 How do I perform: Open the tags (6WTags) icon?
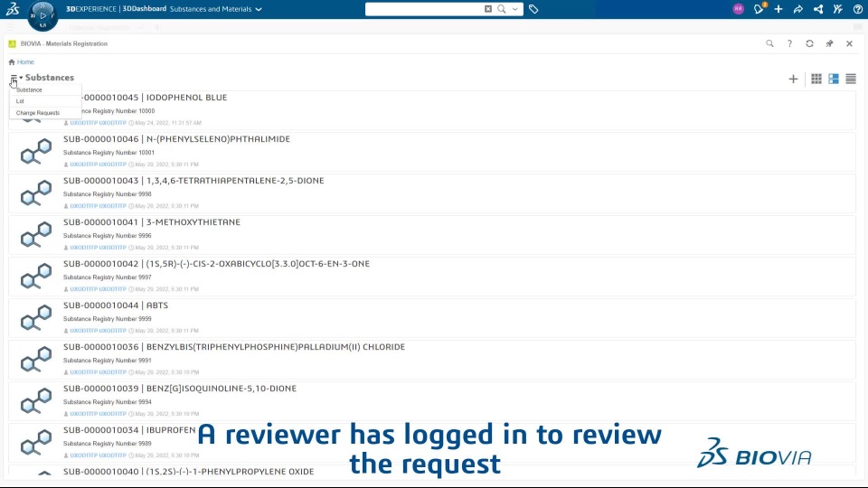coord(533,9)
